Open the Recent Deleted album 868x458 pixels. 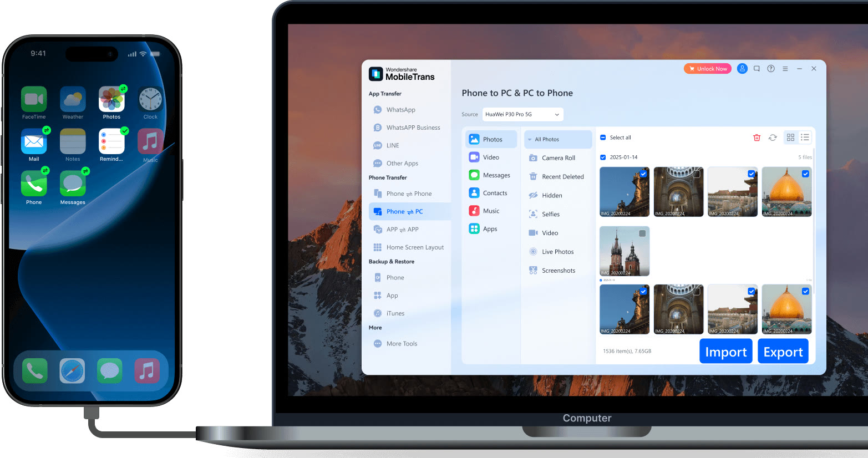(x=557, y=177)
